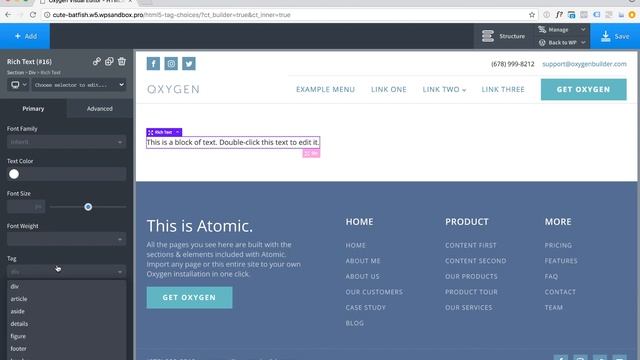Select div tag option

[66, 287]
